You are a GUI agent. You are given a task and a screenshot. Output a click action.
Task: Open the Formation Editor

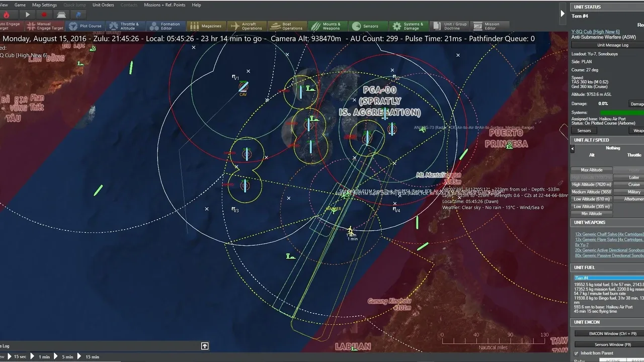(165, 26)
